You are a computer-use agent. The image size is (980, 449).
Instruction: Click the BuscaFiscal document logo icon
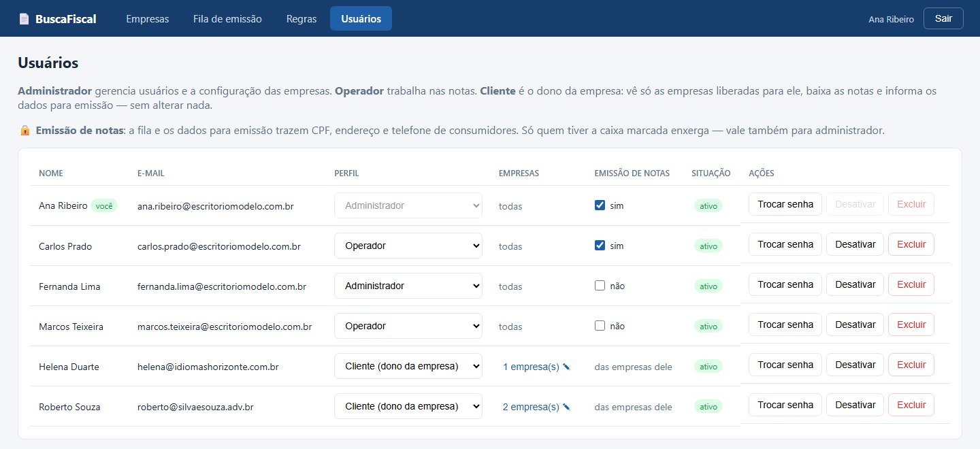24,19
